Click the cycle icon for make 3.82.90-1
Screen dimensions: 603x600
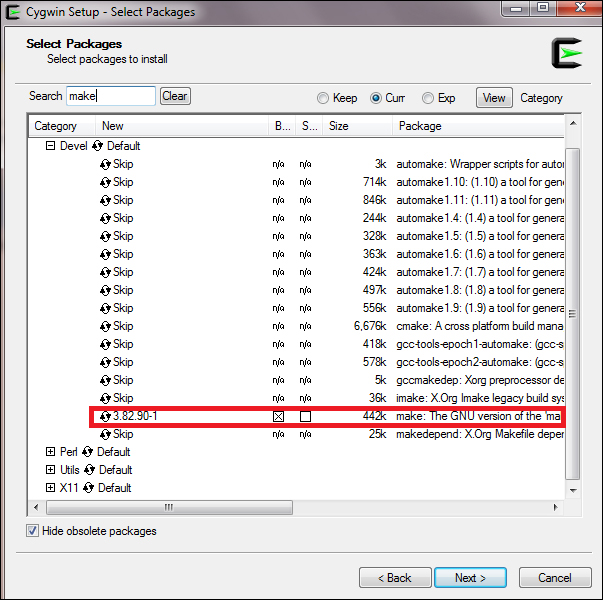(105, 417)
